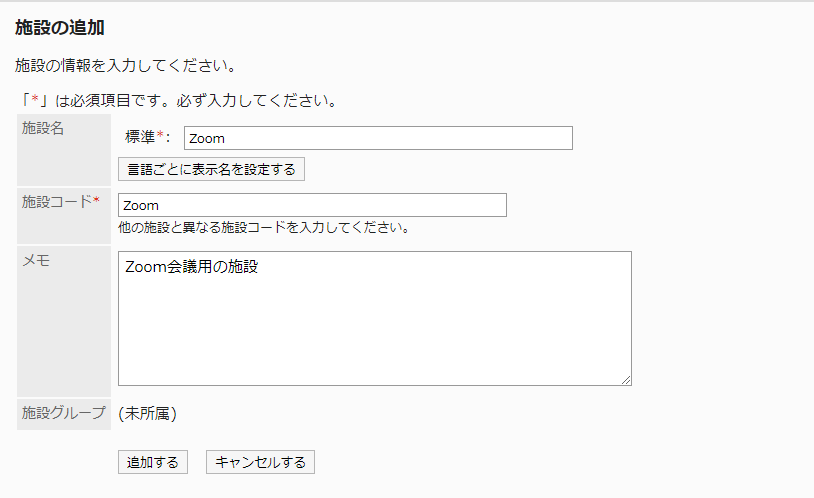The width and height of the screenshot is (814, 498).
Task: Click the required-field notice about 必須項目
Action: pyautogui.click(x=175, y=100)
